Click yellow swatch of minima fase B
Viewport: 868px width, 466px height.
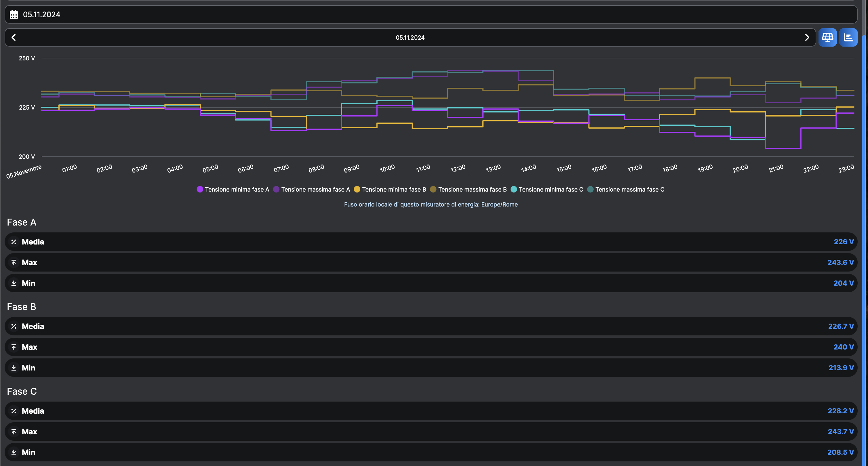[357, 190]
